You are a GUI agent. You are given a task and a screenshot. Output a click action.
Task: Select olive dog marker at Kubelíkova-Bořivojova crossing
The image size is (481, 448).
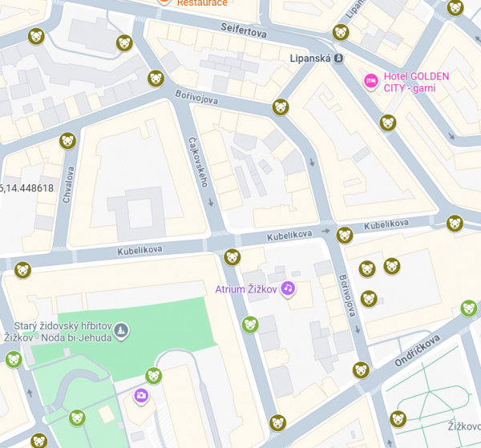[345, 235]
